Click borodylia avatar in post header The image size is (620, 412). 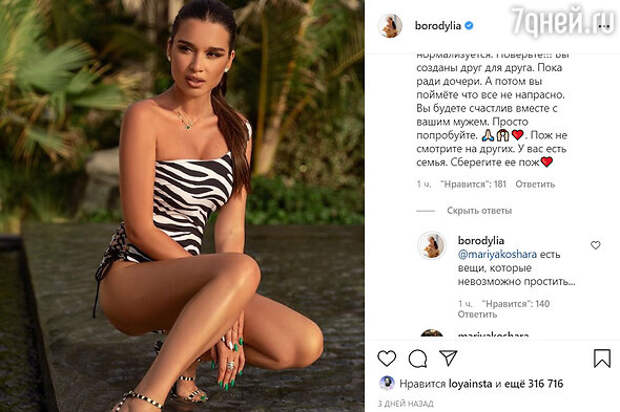pos(389,26)
